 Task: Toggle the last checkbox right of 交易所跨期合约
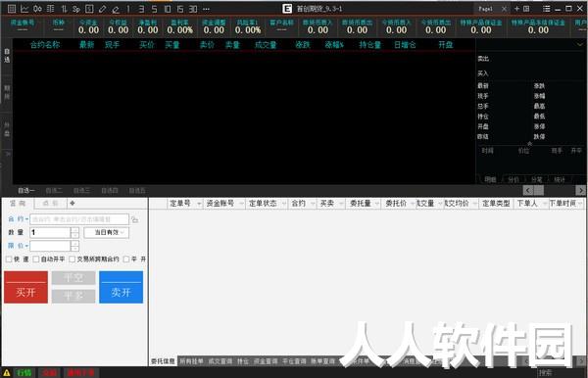[126, 259]
